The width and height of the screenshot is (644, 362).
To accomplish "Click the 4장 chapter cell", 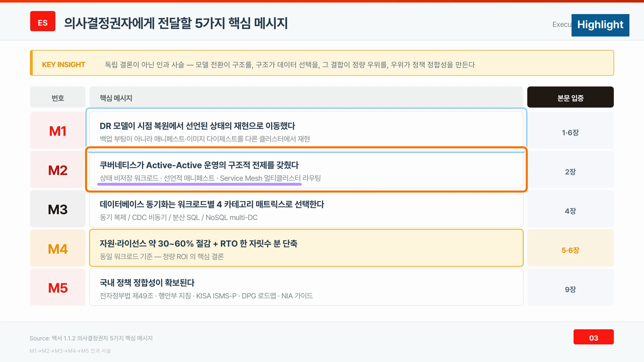I will click(570, 209).
